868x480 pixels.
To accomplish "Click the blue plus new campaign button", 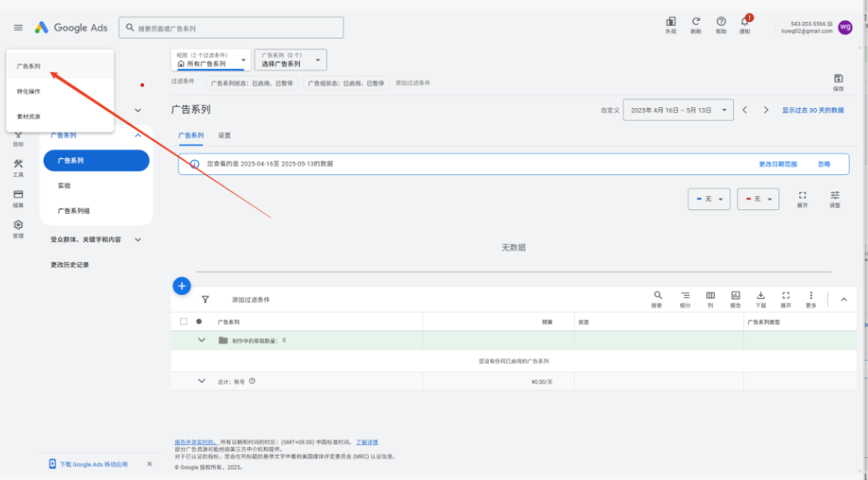I will pos(182,286).
